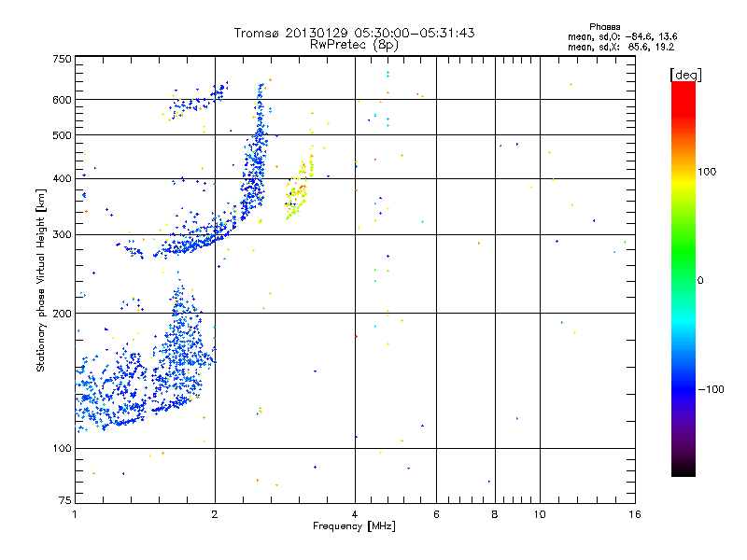
Task: Click the x-axis tick label '4'
Action: (x=355, y=514)
